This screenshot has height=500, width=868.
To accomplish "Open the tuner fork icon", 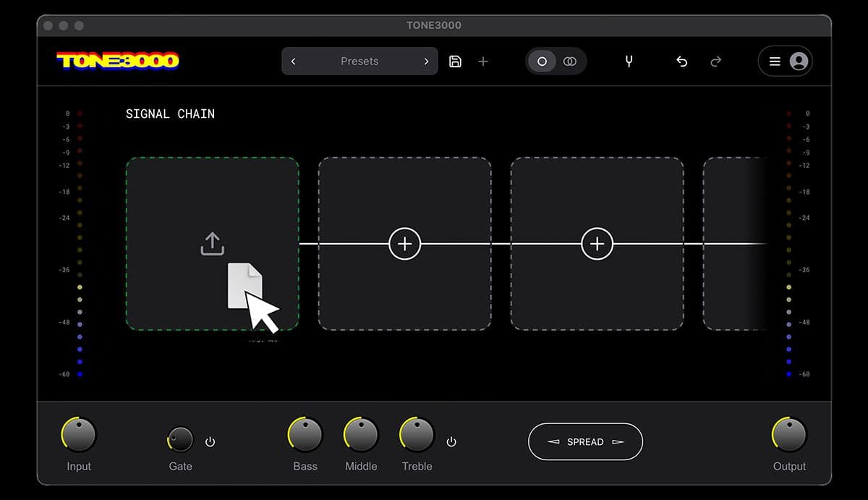I will pyautogui.click(x=629, y=62).
